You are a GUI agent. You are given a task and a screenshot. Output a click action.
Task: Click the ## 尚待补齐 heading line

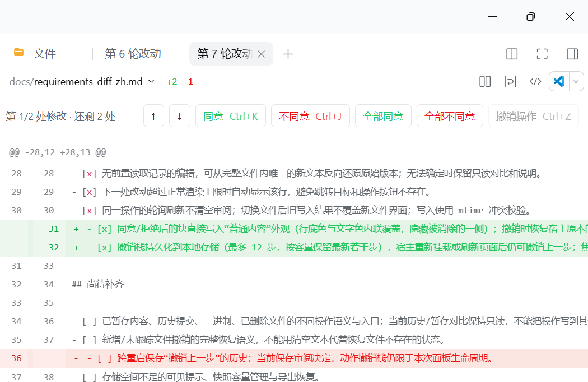pos(98,285)
